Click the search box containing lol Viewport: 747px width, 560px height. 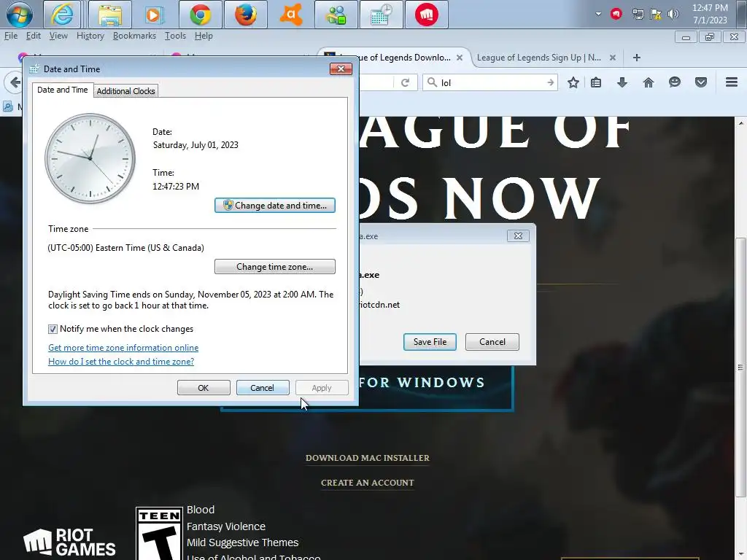491,82
